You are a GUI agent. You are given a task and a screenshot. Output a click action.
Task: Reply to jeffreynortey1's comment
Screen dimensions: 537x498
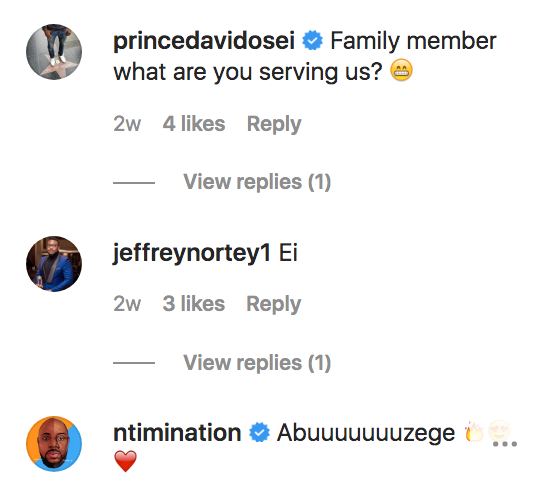274,304
